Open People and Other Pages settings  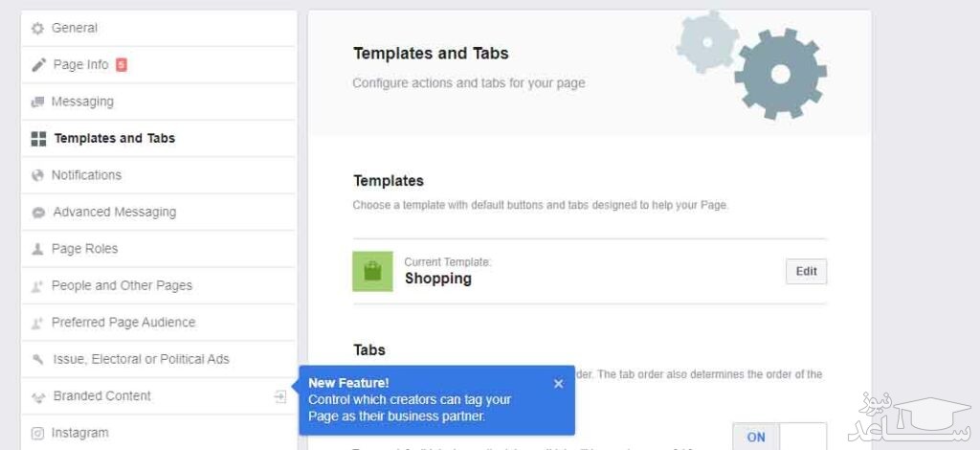coord(122,285)
